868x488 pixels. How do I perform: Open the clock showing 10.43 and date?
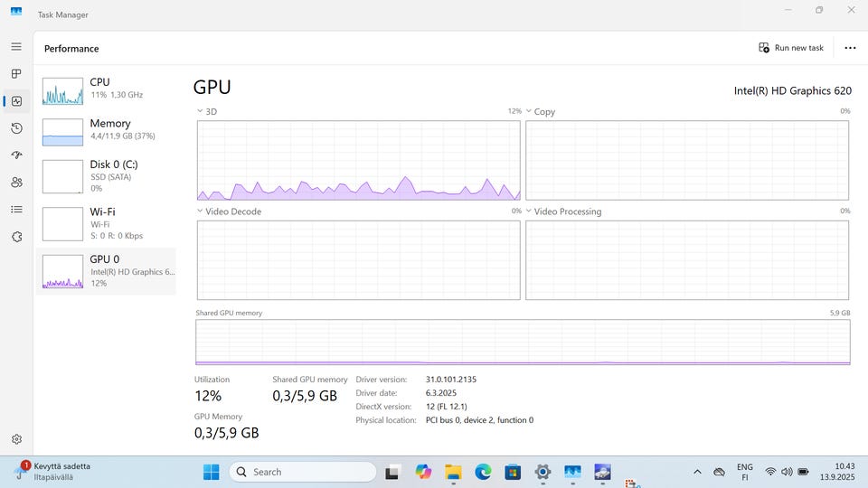coord(836,472)
